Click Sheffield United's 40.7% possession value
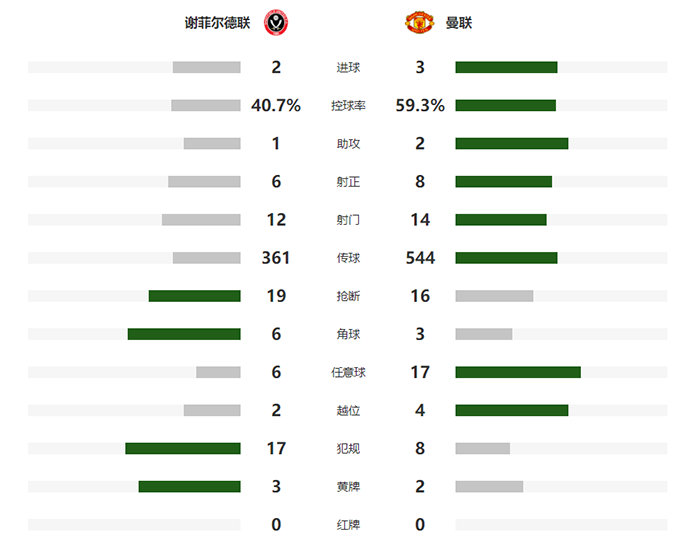Viewport: 700px width, 550px height. 276,106
